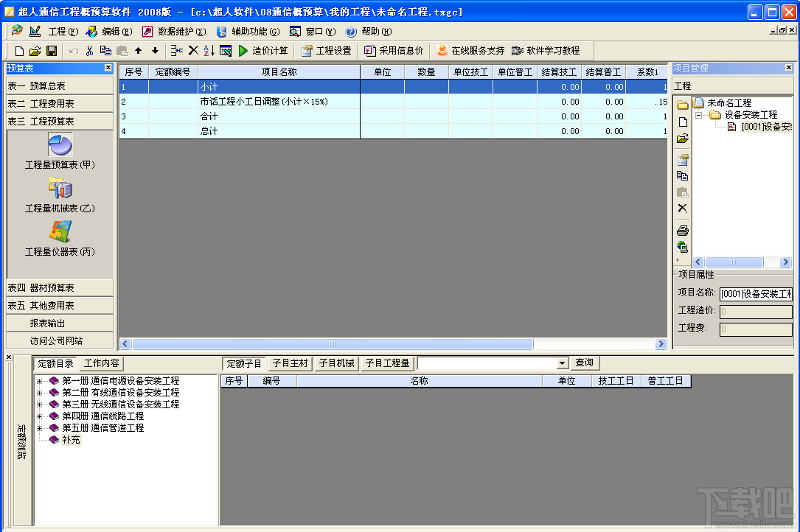Open 表二 工程费用表 section
The width and height of the screenshot is (800, 532).
point(60,104)
